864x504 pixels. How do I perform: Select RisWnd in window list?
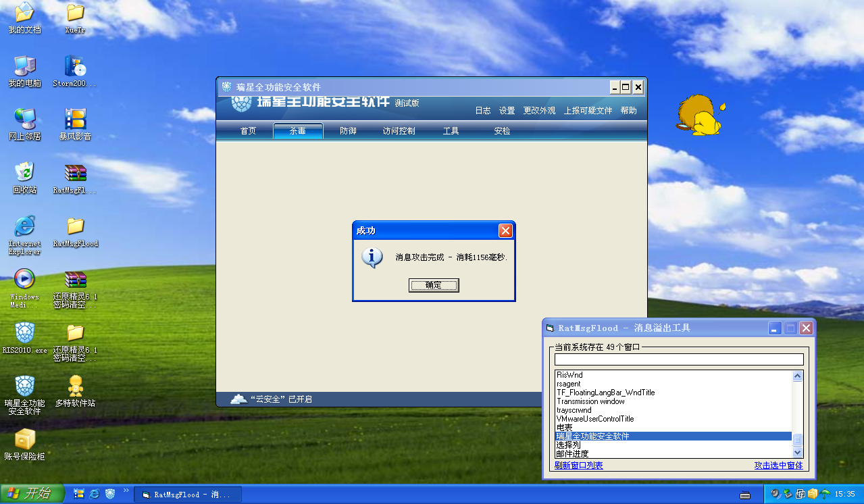[674, 375]
